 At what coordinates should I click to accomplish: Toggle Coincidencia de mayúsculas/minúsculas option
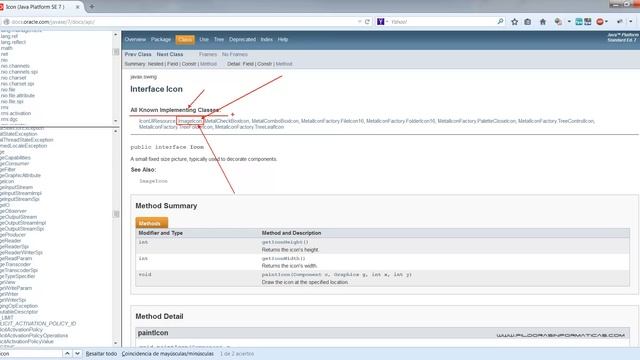point(168,354)
